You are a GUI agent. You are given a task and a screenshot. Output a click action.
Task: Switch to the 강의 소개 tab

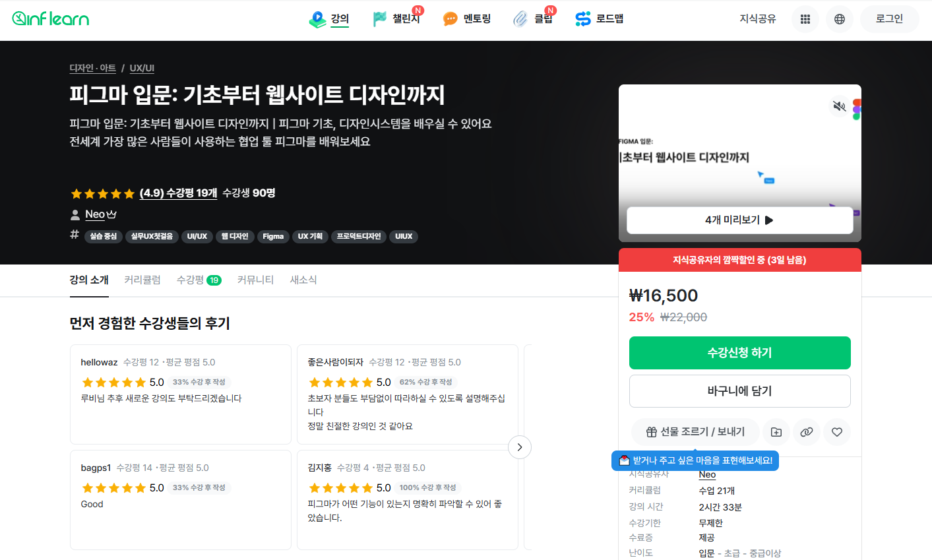pos(89,280)
